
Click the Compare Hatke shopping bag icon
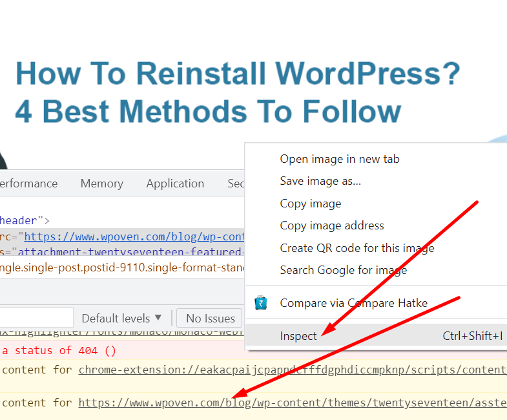pyautogui.click(x=261, y=303)
